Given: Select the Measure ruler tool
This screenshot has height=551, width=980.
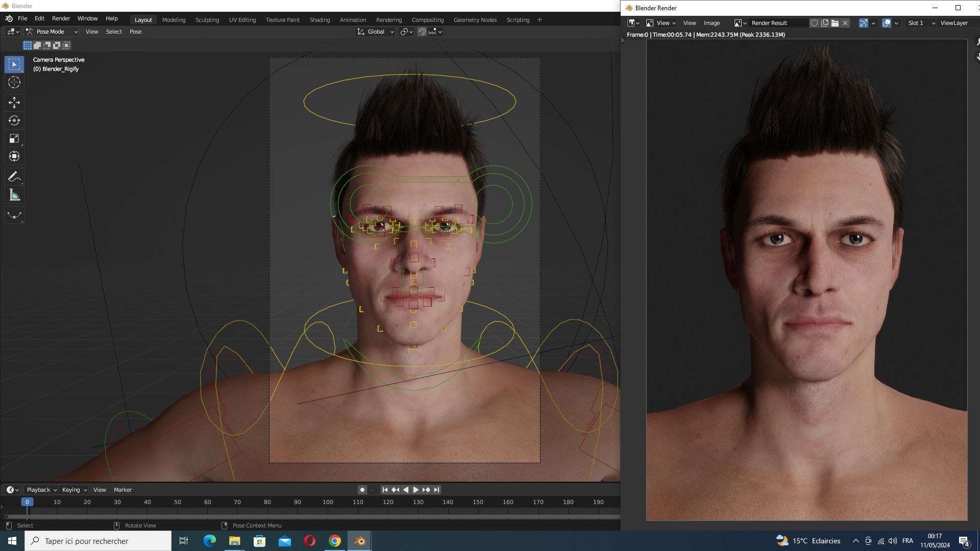Looking at the screenshot, I should click(14, 195).
